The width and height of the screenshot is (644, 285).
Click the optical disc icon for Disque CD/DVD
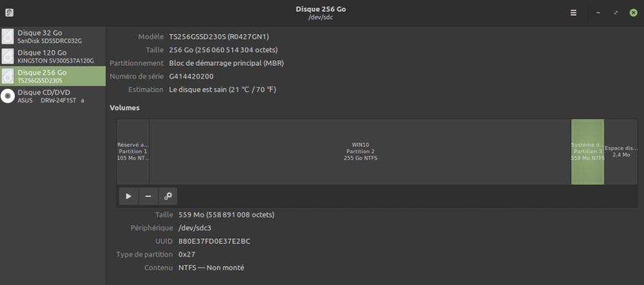pyautogui.click(x=8, y=97)
